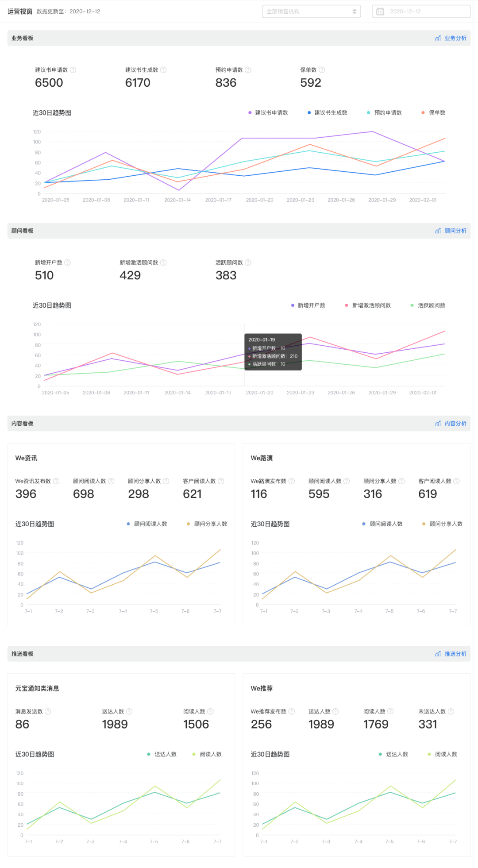This screenshot has height=868, width=478.
Task: Click the 592 保单数 value
Action: tap(311, 83)
